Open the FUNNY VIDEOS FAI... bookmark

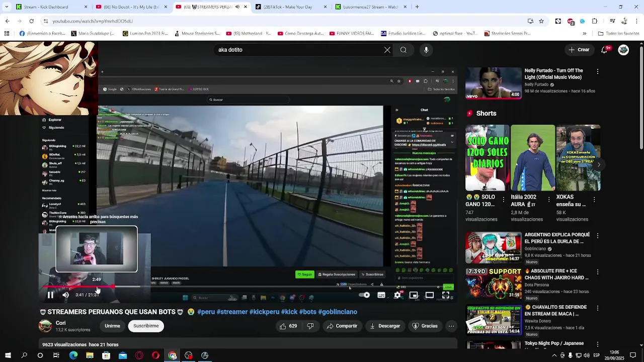point(351,34)
